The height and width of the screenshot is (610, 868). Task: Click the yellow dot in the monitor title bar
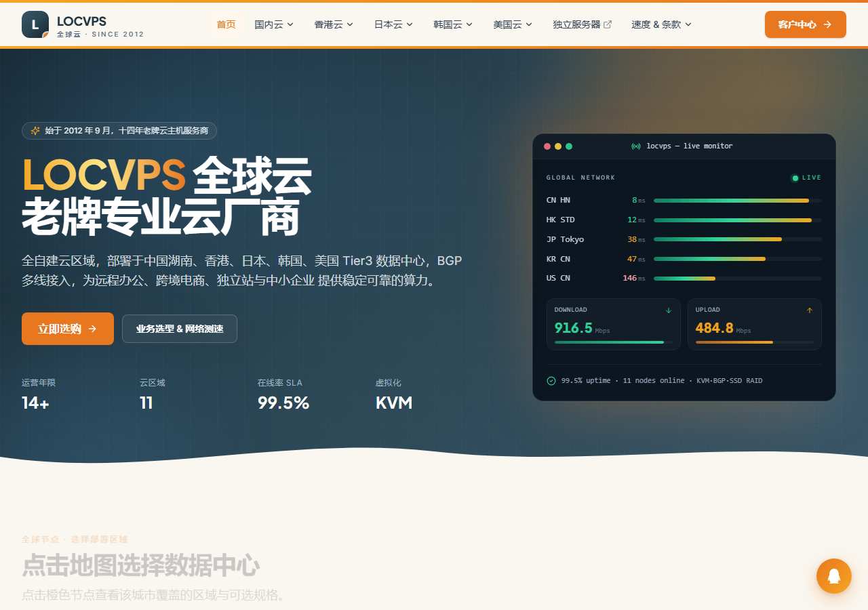[558, 146]
